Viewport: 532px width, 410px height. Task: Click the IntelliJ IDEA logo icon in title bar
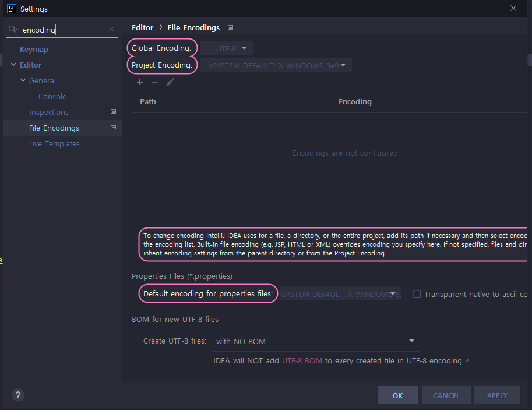click(11, 9)
